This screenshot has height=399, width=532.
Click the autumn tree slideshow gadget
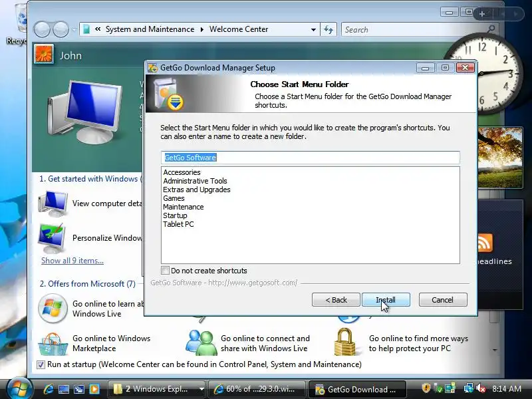500,158
